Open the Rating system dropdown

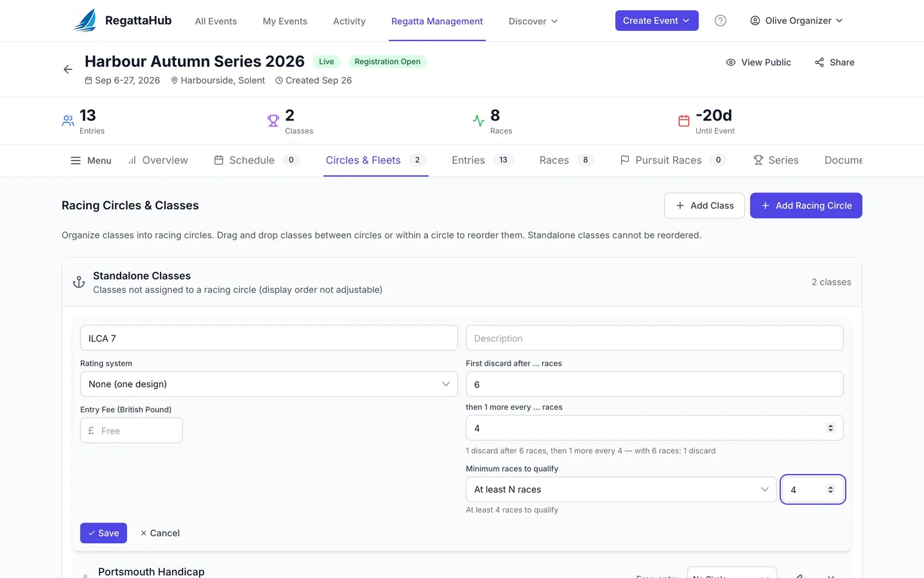[269, 384]
